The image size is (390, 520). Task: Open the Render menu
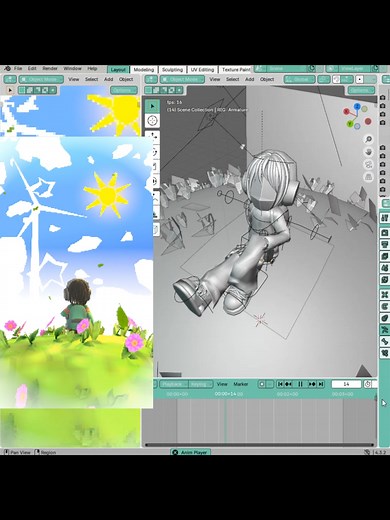[x=50, y=69]
